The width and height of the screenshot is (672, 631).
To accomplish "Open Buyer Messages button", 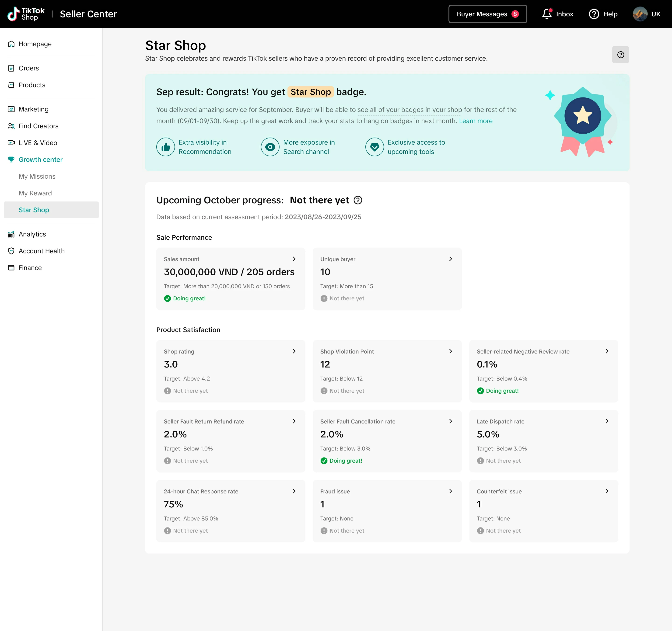I will (487, 14).
